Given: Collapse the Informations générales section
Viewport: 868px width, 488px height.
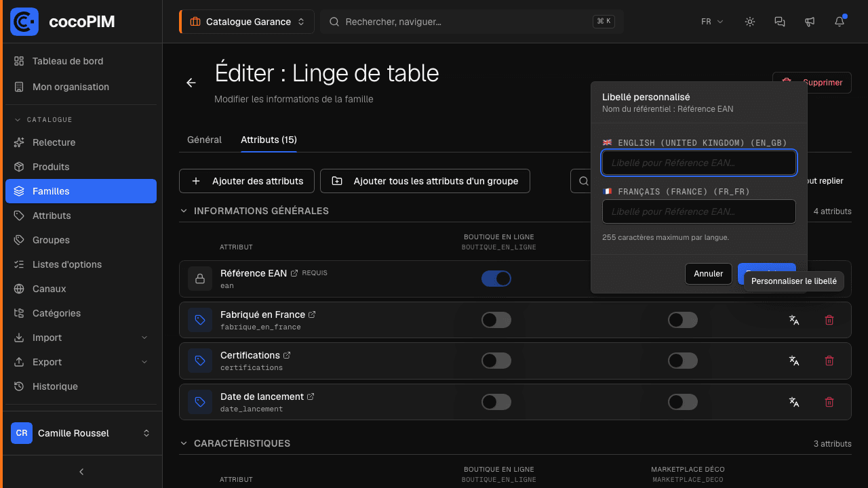Looking at the screenshot, I should tap(184, 211).
